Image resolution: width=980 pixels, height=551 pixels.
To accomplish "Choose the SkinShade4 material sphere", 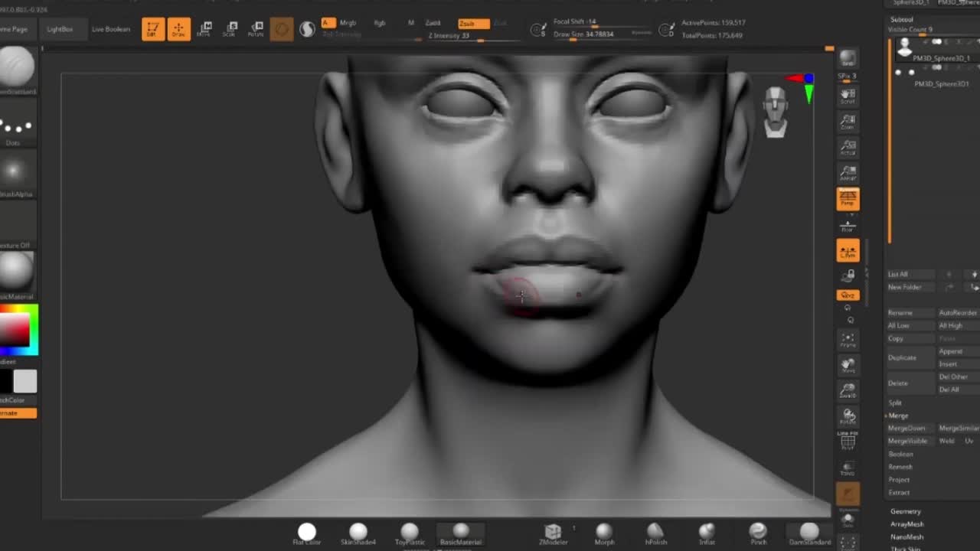I will 358,533.
